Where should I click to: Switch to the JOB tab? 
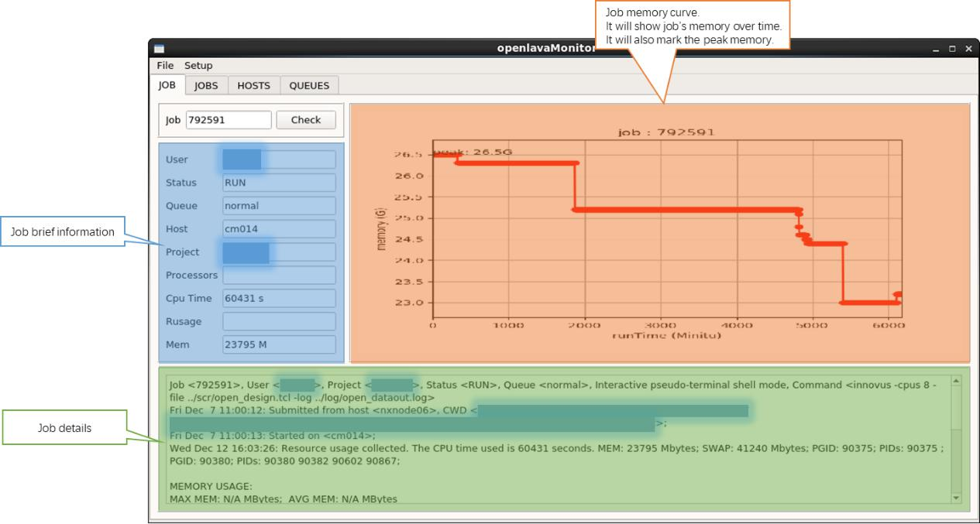(x=168, y=86)
